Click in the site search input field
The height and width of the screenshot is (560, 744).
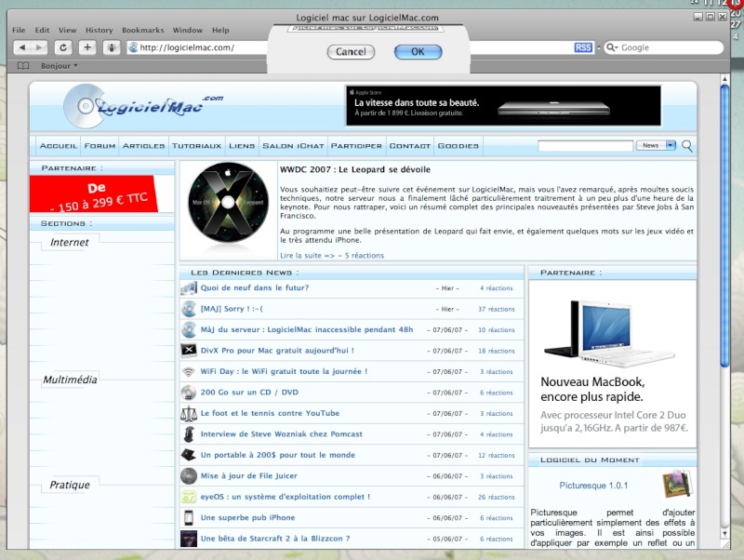coord(585,145)
